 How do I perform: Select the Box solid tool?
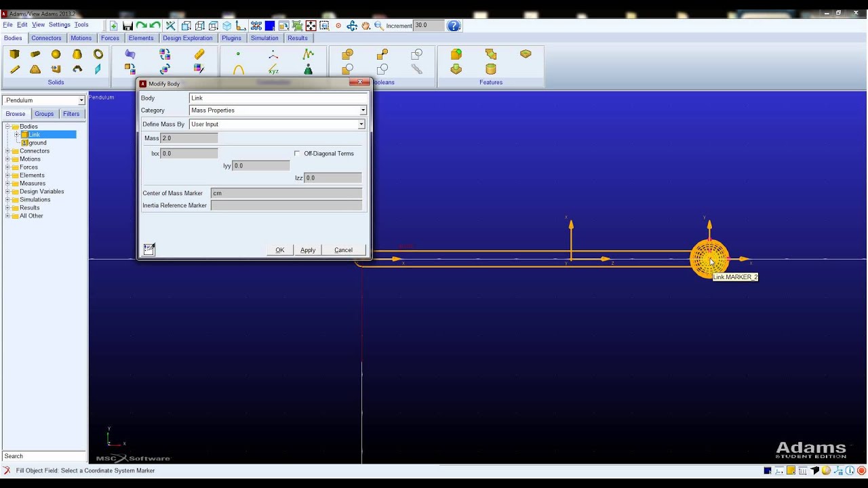(14, 54)
